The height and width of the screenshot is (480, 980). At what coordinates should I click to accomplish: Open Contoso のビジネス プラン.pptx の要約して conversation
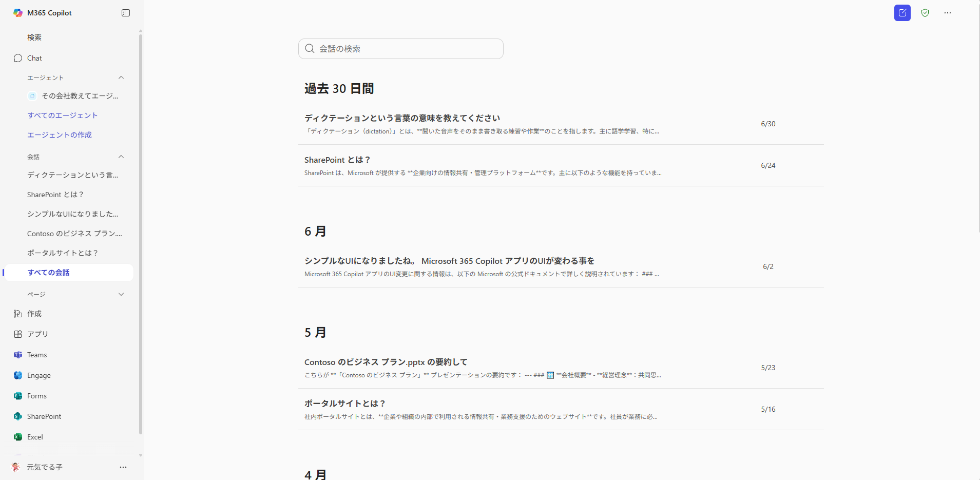coord(561,368)
